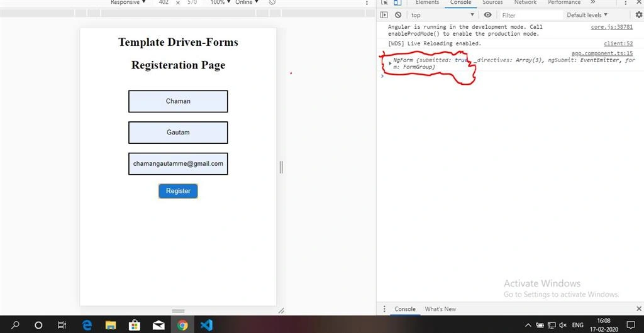Open the top JavaScript context dropdown
Screen dimensions: 644x333
(x=443, y=15)
